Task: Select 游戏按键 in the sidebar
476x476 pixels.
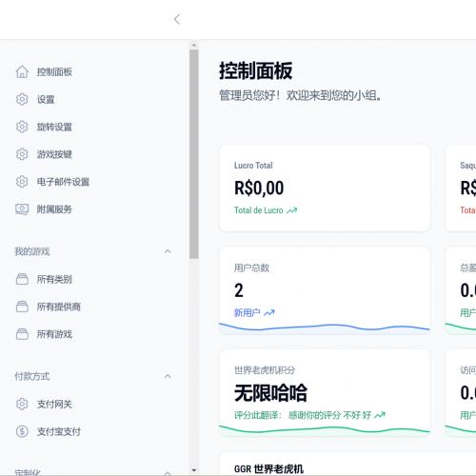Action: tap(54, 154)
